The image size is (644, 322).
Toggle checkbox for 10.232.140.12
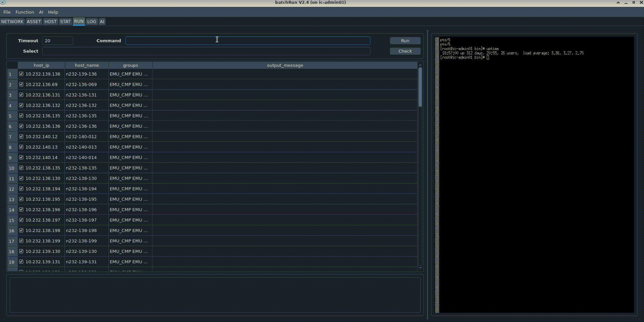(x=21, y=137)
